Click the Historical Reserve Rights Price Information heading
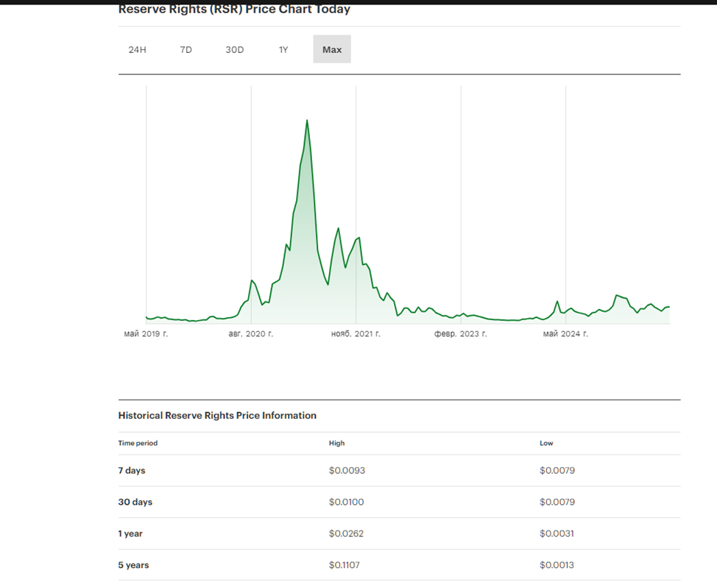Viewport: 717px width, 588px height. click(217, 415)
